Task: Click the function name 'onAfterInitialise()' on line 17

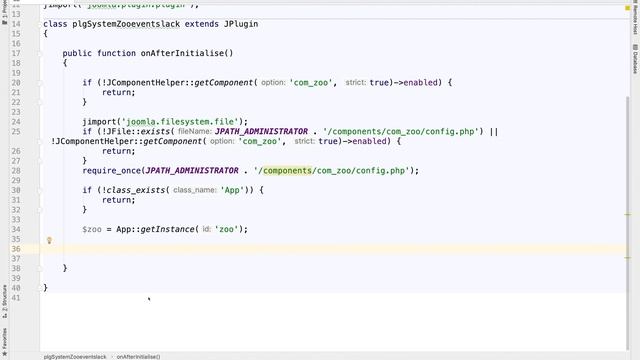Action: coord(187,53)
